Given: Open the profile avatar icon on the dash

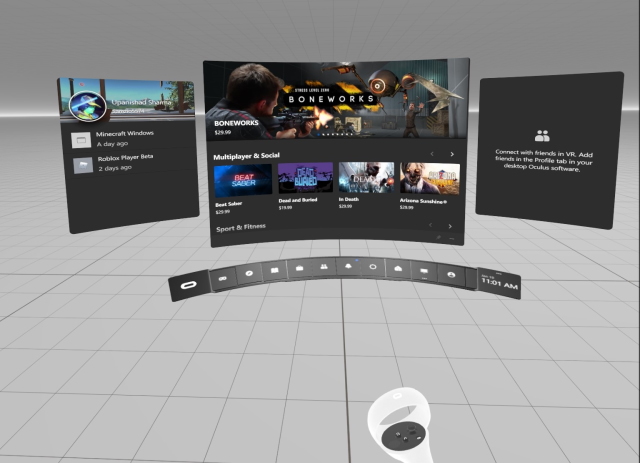Looking at the screenshot, I should (450, 274).
